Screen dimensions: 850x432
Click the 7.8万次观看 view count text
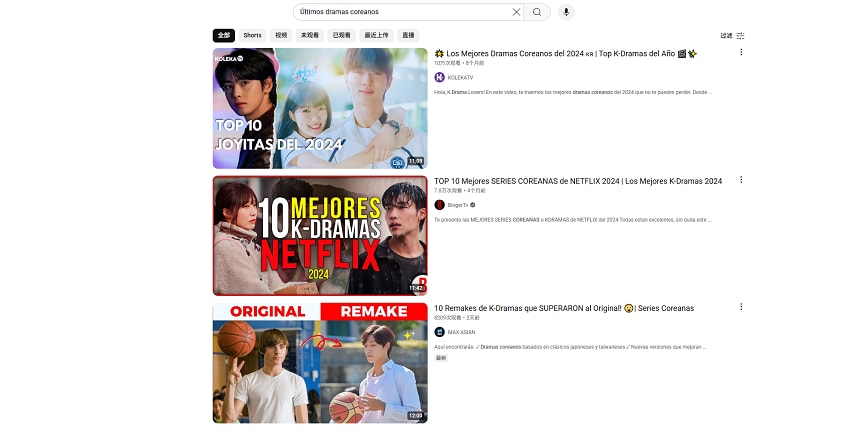448,191
